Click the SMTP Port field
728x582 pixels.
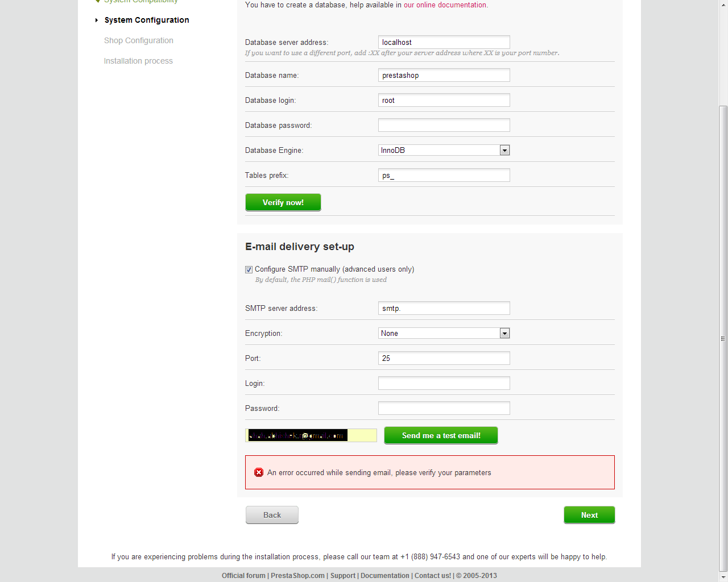(x=444, y=358)
